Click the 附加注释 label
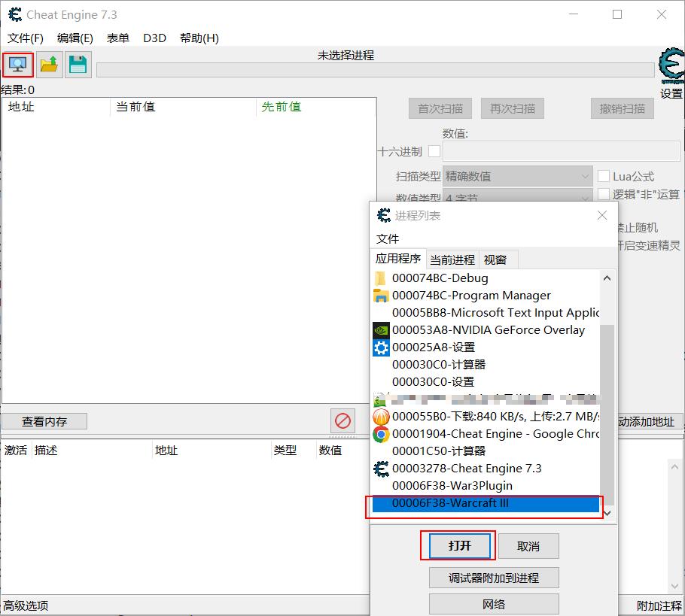 coord(659,605)
